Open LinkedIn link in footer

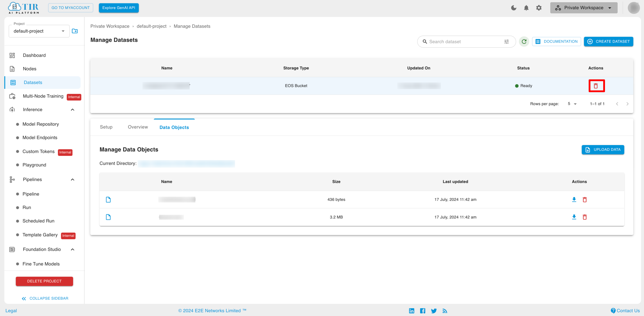[411, 311]
